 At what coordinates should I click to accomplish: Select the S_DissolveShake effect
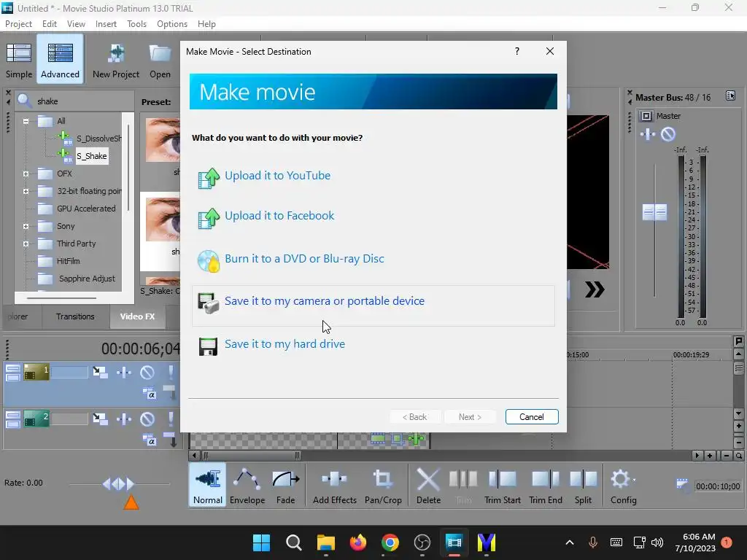[x=98, y=139]
